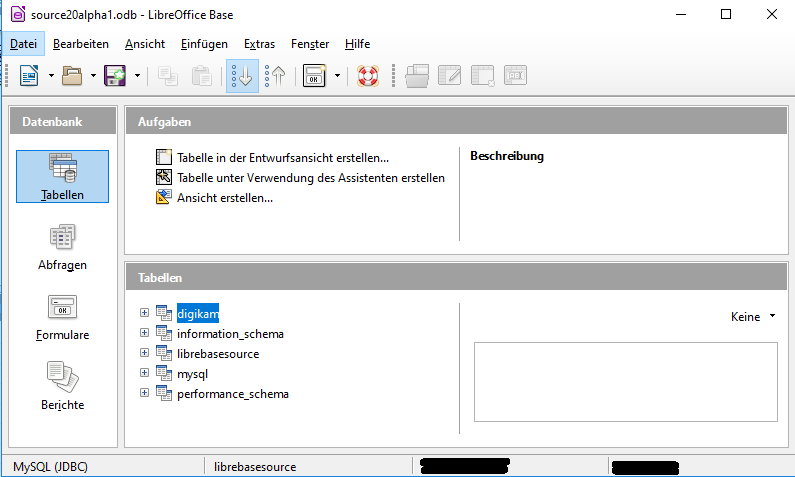This screenshot has width=795, height=477.
Task: Click the empty preview box
Action: coord(626,382)
